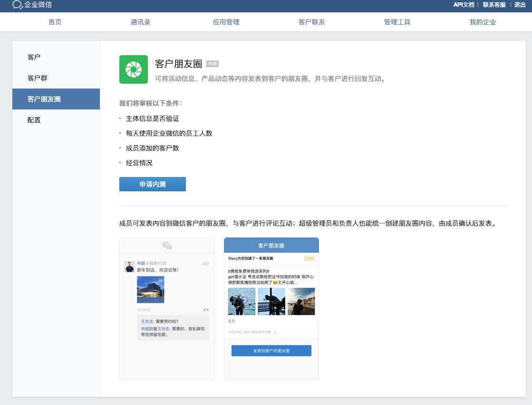Click 主体信息是否验证 text
The image size is (532, 405).
click(152, 119)
